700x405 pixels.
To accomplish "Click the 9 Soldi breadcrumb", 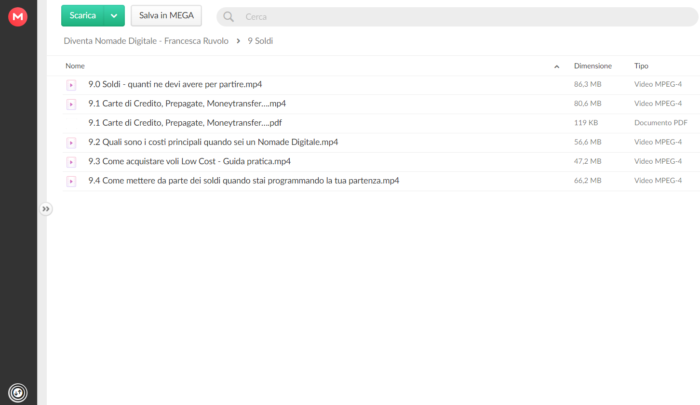I will pyautogui.click(x=260, y=41).
